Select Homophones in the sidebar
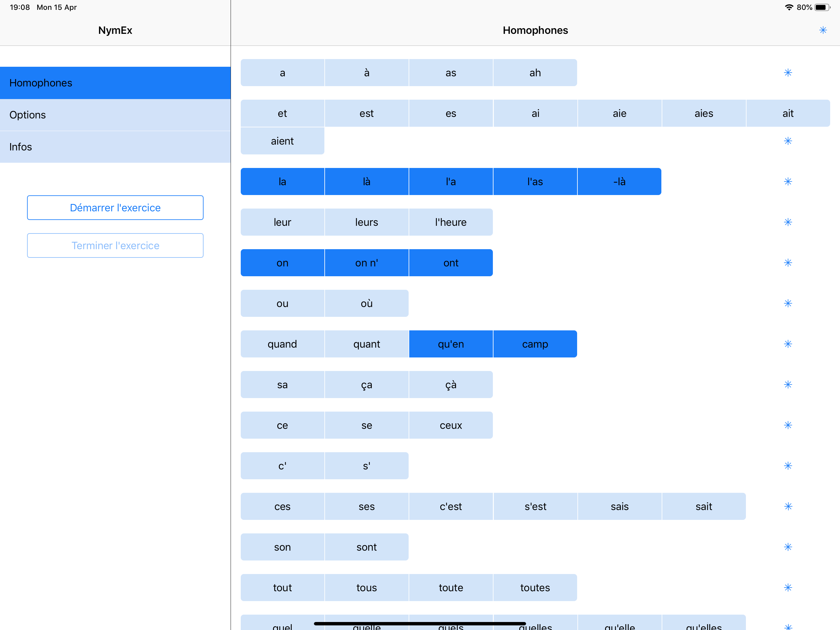Viewport: 840px width, 630px height. pyautogui.click(x=115, y=83)
